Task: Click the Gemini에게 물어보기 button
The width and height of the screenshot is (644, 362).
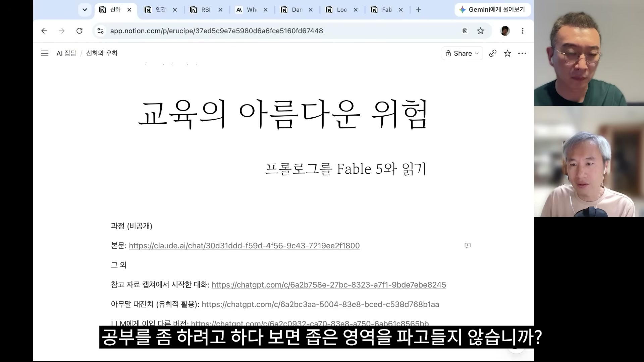Action: [492, 10]
